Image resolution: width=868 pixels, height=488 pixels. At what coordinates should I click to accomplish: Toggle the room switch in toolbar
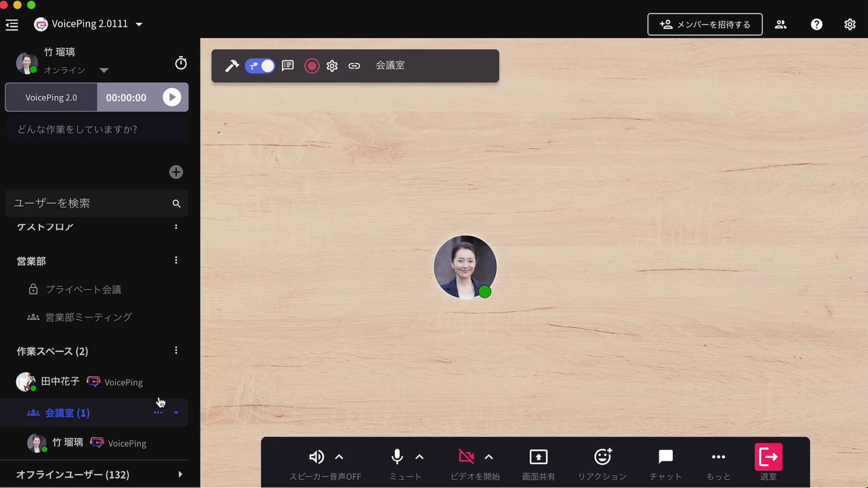(260, 66)
